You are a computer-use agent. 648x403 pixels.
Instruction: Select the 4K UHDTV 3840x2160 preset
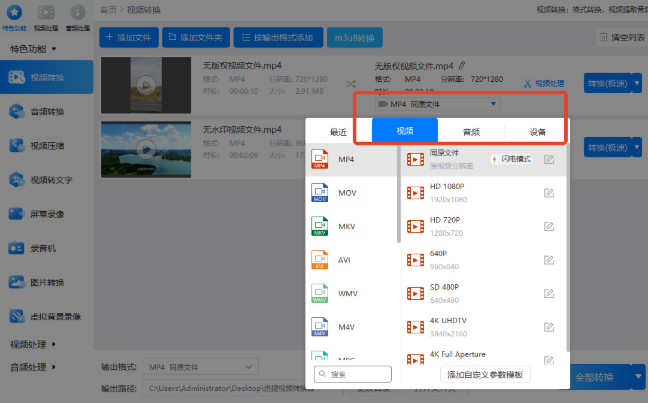click(x=484, y=327)
